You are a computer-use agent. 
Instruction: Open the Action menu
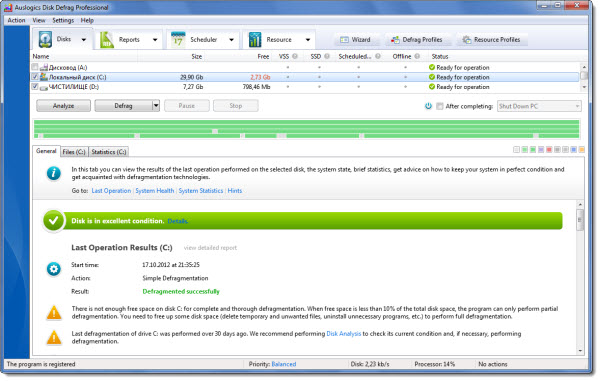(16, 20)
